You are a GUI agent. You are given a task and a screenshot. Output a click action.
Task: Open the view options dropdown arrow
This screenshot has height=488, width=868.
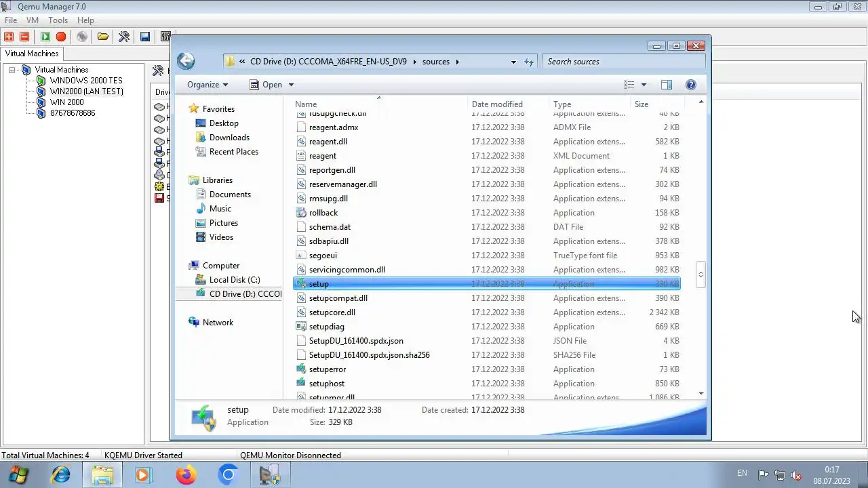click(644, 85)
